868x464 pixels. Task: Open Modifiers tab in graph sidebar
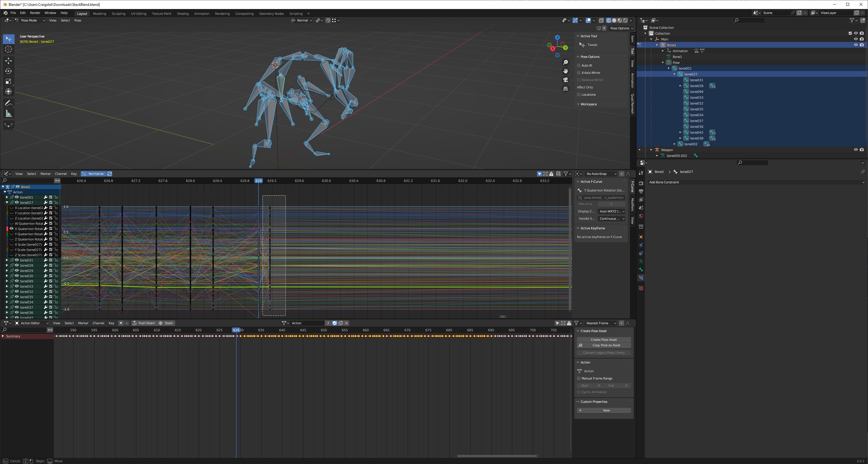pyautogui.click(x=632, y=204)
